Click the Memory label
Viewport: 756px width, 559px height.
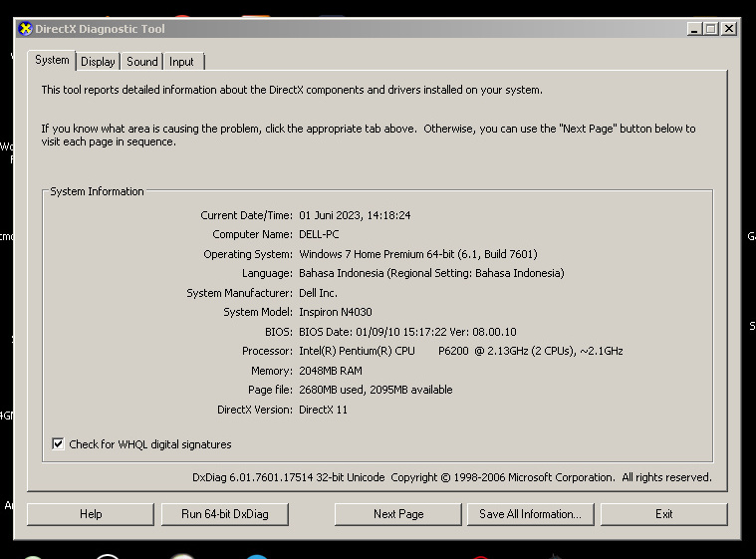pyautogui.click(x=272, y=371)
